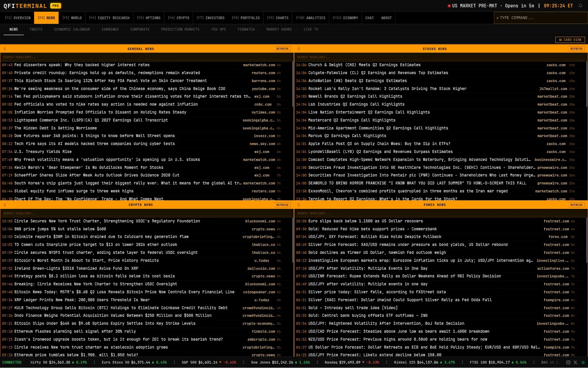Grab the General News panel drag handle
Image resolution: width=588 pixels, height=368 pixels.
(x=5, y=49)
